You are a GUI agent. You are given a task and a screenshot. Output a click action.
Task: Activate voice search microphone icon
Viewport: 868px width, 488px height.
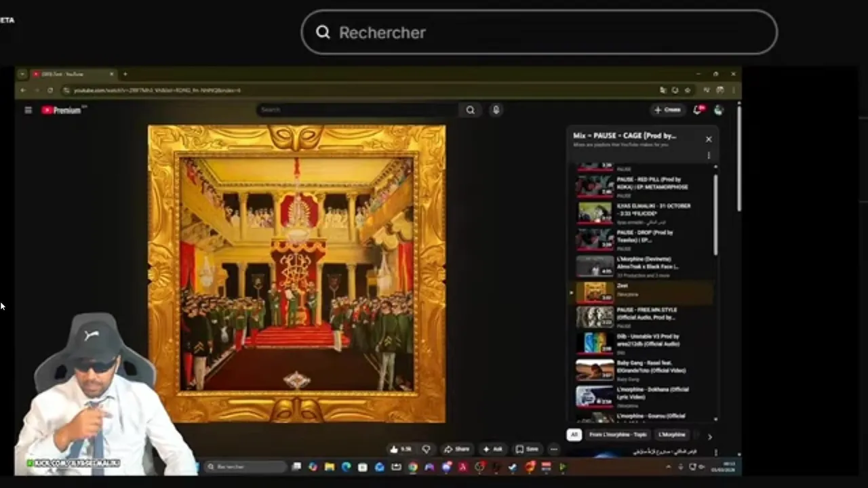496,110
